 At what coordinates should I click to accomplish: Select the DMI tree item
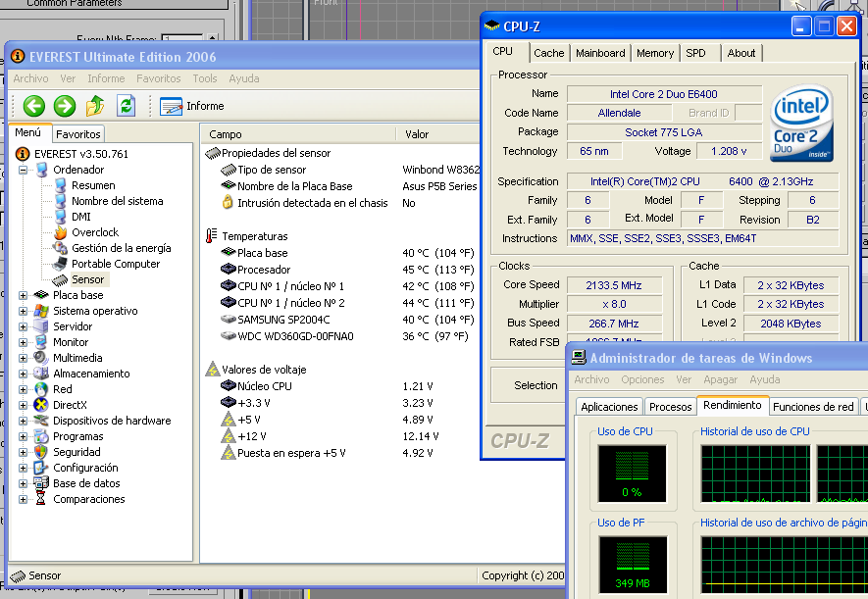[x=80, y=217]
